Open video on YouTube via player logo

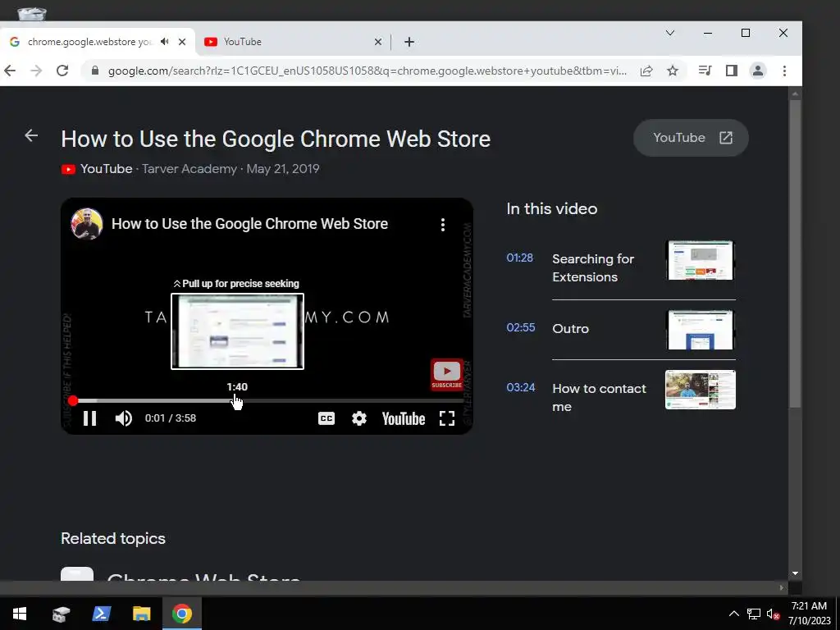[404, 418]
